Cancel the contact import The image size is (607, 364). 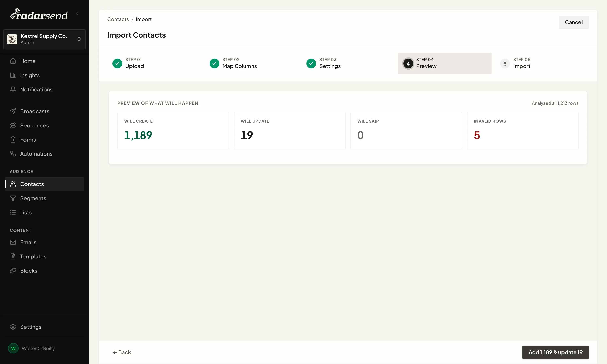coord(573,22)
